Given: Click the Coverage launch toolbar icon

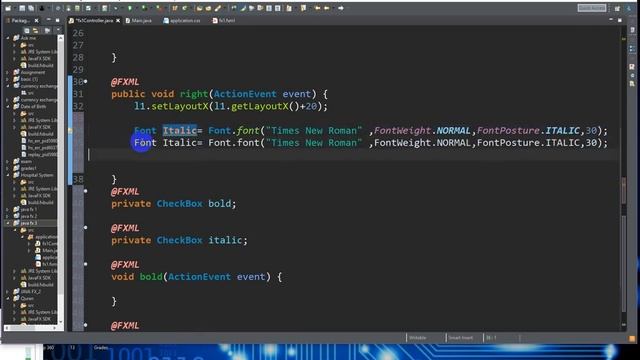Looking at the screenshot, I should point(144,8).
